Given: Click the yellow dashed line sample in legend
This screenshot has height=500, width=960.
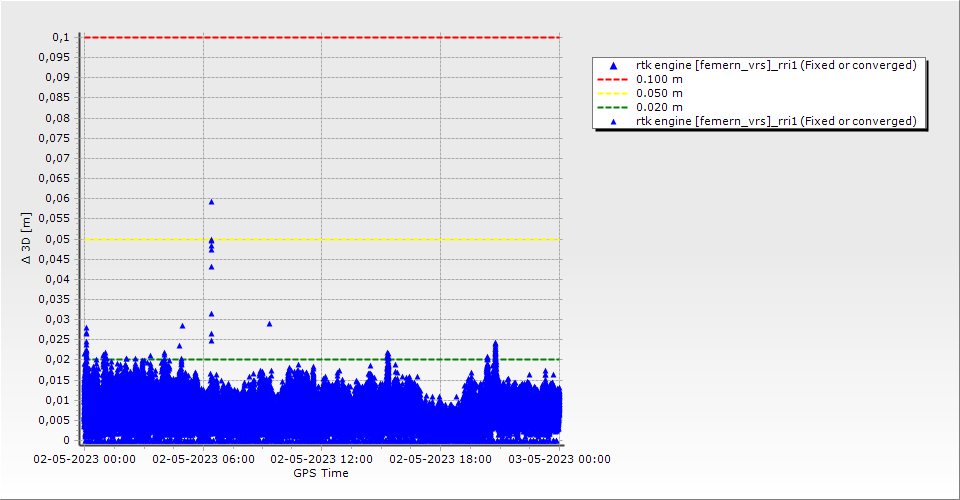Looking at the screenshot, I should click(x=613, y=93).
